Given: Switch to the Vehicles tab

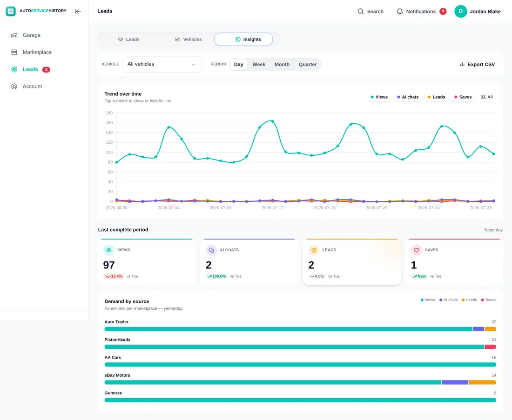Looking at the screenshot, I should (188, 39).
